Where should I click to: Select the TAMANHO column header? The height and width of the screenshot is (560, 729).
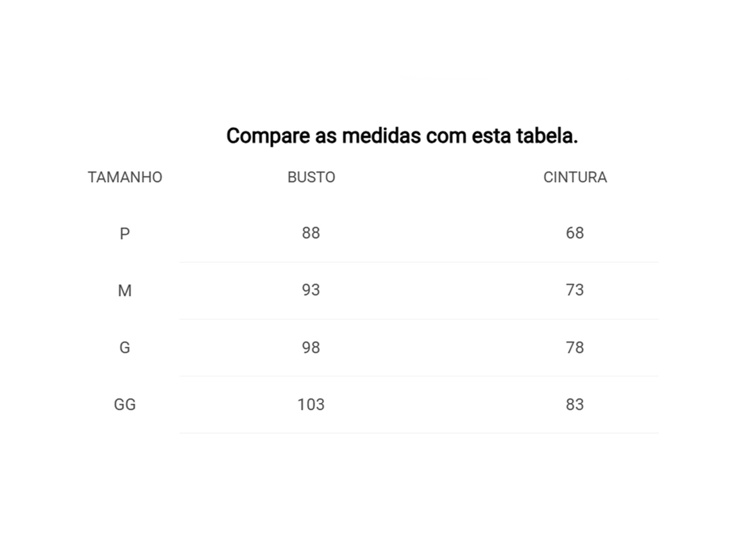click(125, 177)
